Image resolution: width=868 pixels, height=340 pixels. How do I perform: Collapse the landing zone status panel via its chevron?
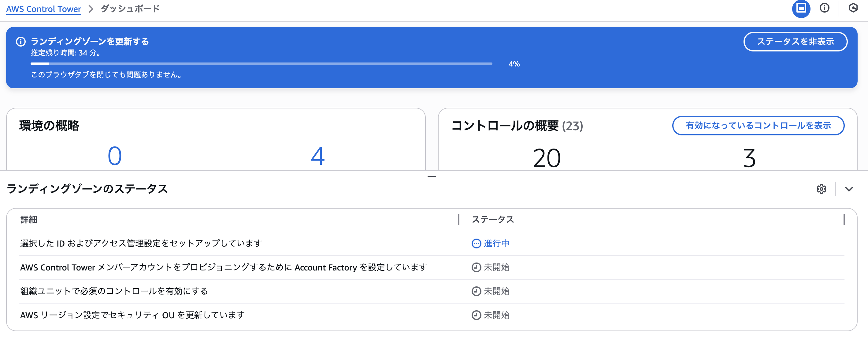pos(849,189)
